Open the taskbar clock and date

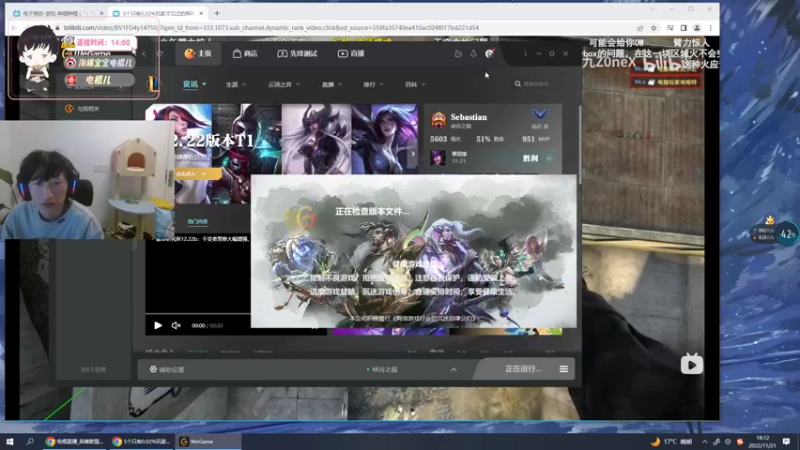point(762,441)
